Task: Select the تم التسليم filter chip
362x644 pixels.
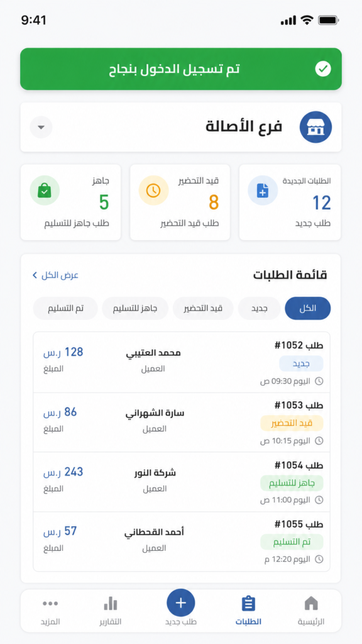Action: tap(65, 308)
